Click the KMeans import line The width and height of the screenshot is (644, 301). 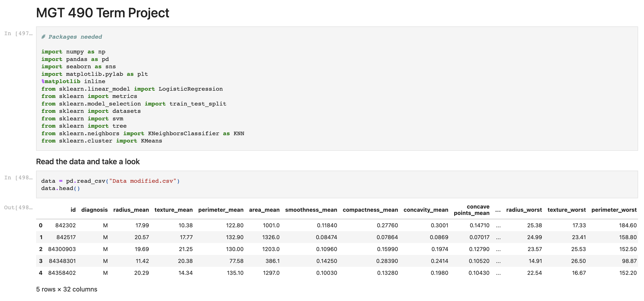coord(101,141)
